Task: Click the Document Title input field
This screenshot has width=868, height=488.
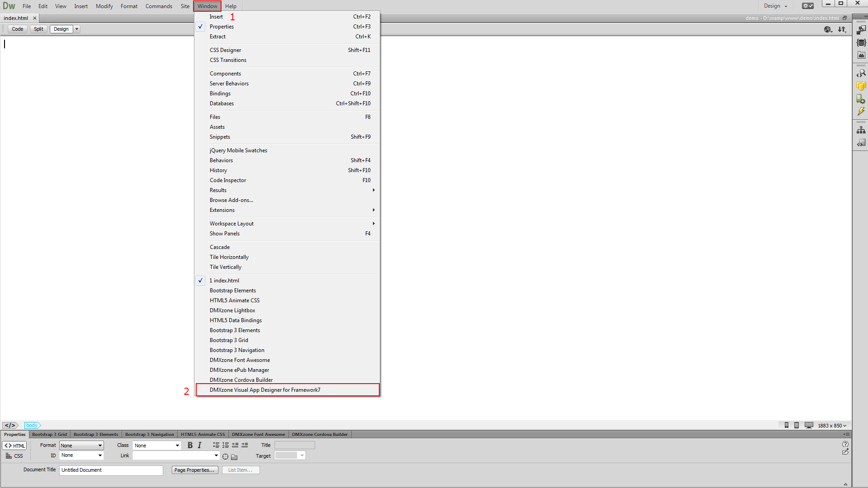Action: (111, 470)
